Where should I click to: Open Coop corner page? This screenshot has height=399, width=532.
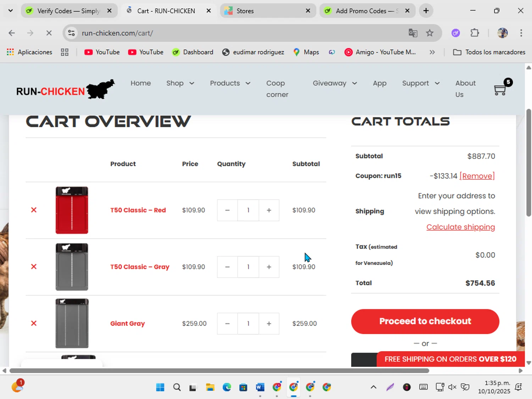click(x=277, y=89)
